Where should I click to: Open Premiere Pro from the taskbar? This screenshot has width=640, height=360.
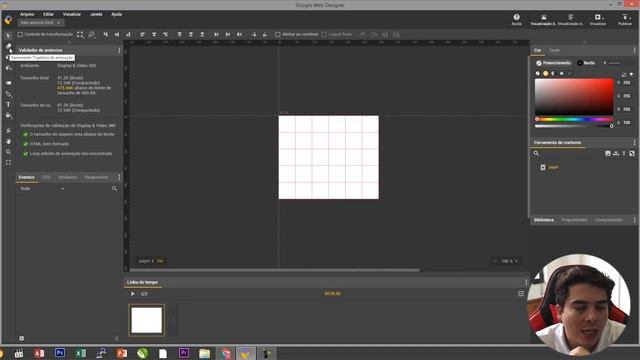click(x=184, y=353)
